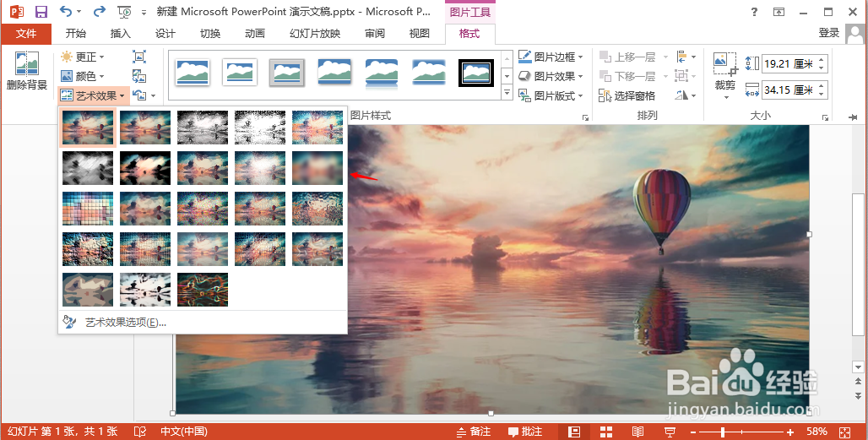
Task: Switch to the 动画 animations tab
Action: (255, 34)
